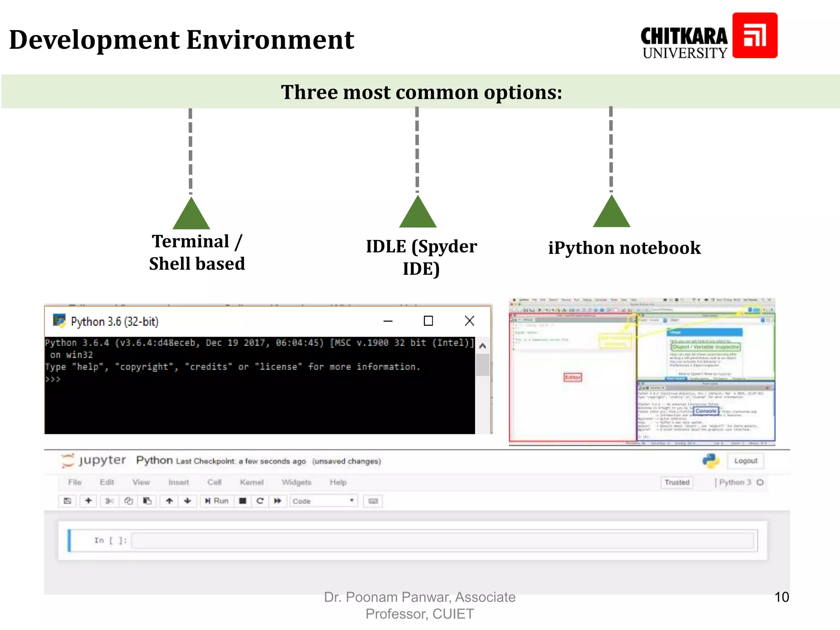
Task: Open the Kernel menu
Action: (251, 482)
